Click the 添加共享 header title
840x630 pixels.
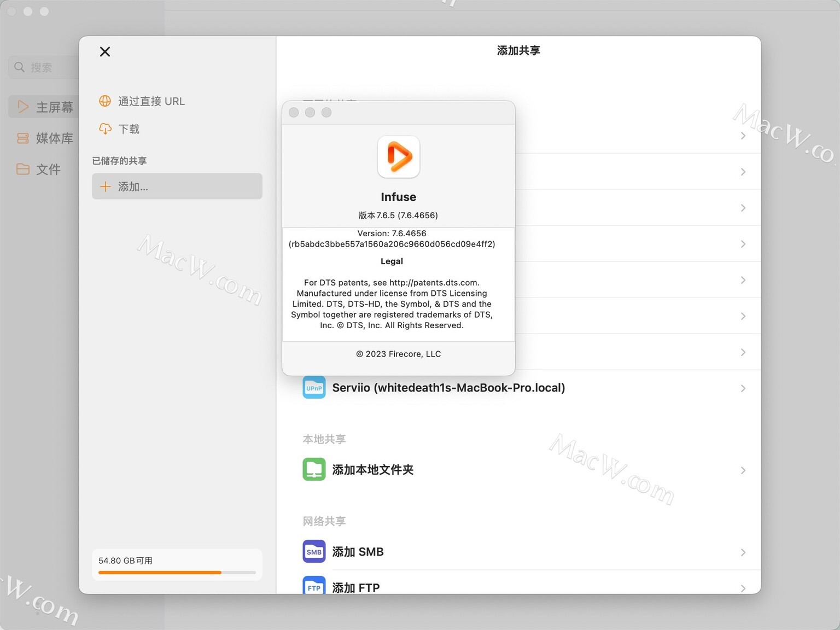518,50
